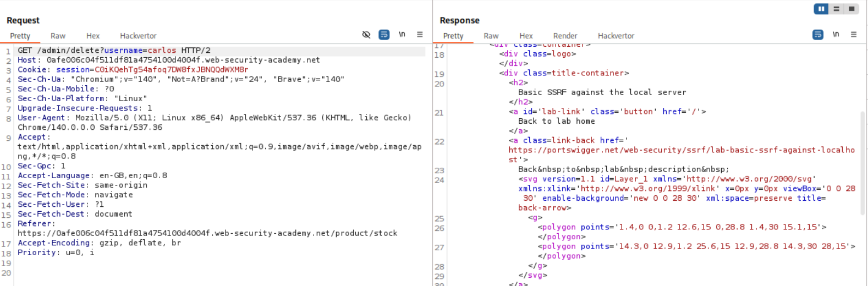Open Hex tab in Response panel
Image resolution: width=868 pixels, height=286 pixels.
(526, 36)
